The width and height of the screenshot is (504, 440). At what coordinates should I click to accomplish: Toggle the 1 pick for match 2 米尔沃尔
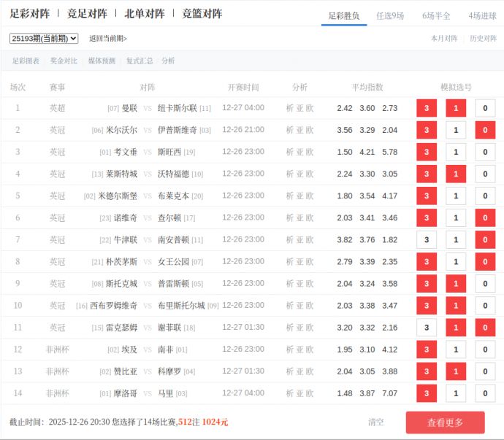click(456, 131)
